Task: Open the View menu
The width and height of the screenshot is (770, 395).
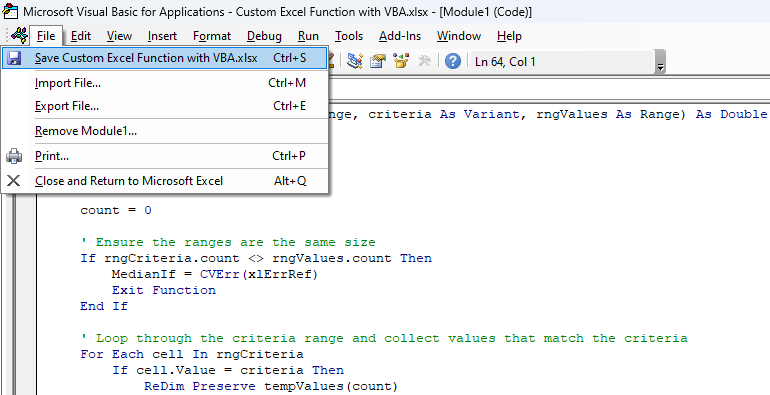Action: pos(119,36)
